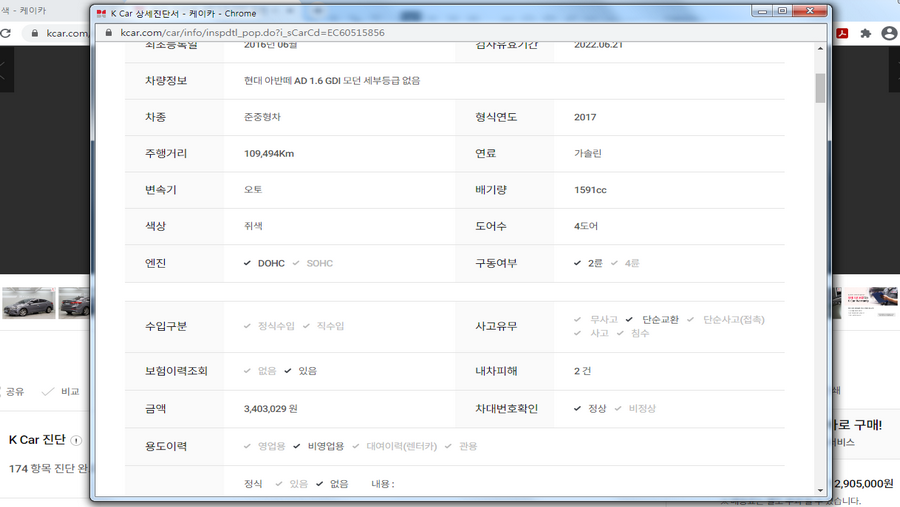The image size is (900, 507).
Task: Toggle the SOHC engine checkmark
Action: tap(296, 263)
